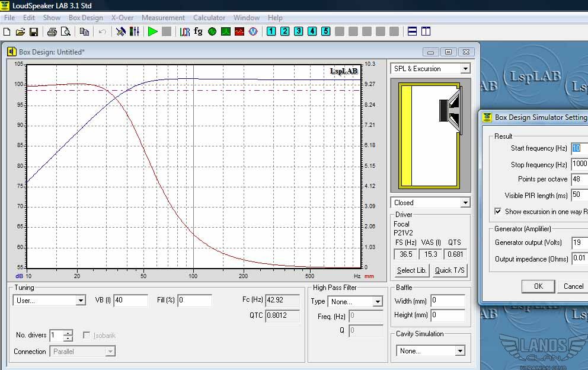Select memory slot 2 icon
This screenshot has height=370, width=588.
(x=285, y=31)
